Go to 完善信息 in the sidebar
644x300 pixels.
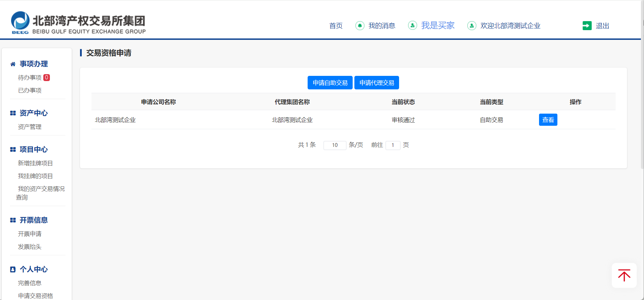coord(30,283)
